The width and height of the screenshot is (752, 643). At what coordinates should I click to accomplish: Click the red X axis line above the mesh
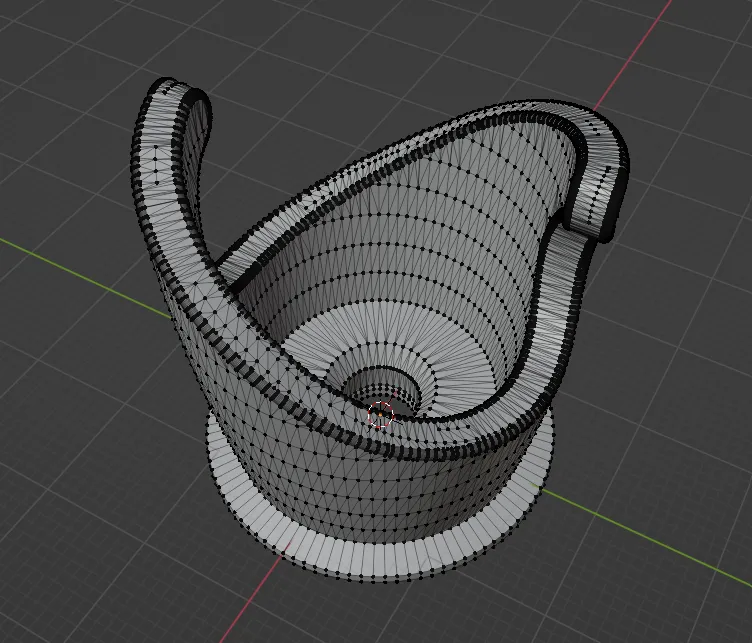pos(640,50)
